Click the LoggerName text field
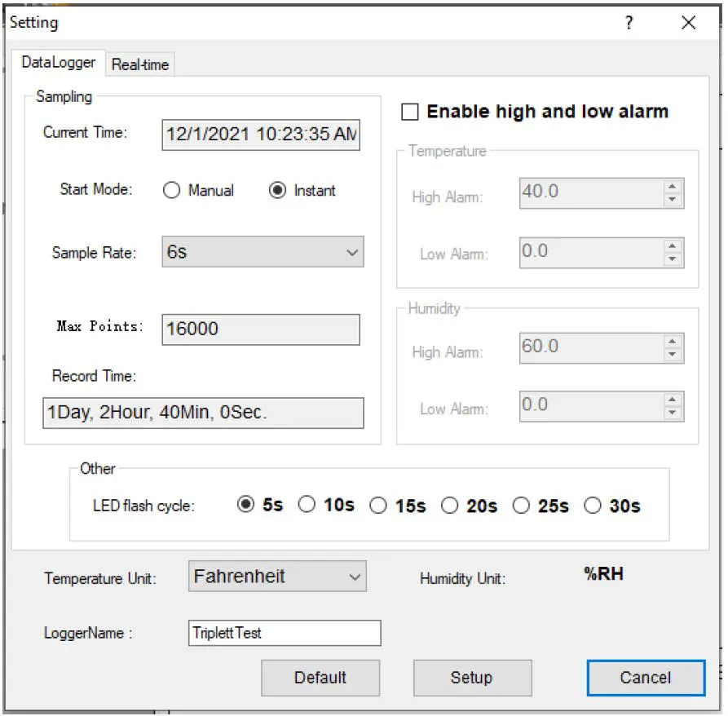 [x=285, y=633]
